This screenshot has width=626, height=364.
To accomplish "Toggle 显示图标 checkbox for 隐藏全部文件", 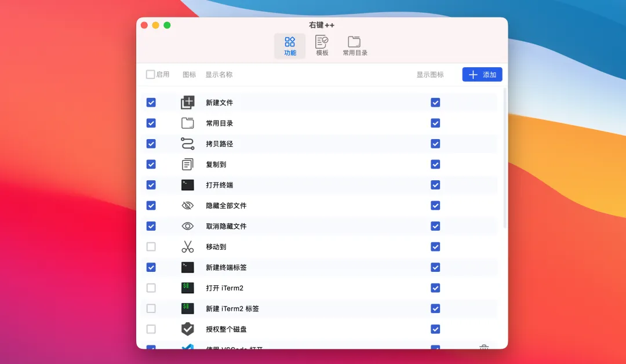I will coord(435,206).
